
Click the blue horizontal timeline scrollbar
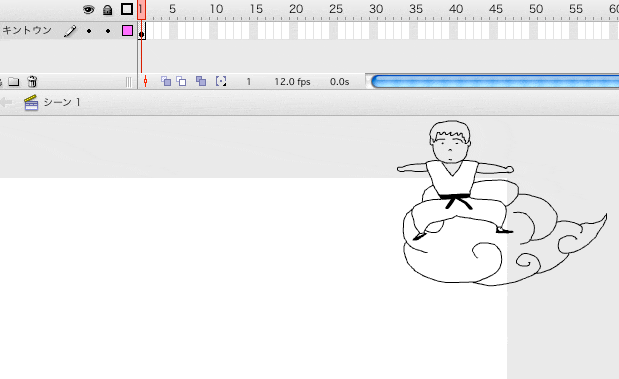[x=495, y=81]
